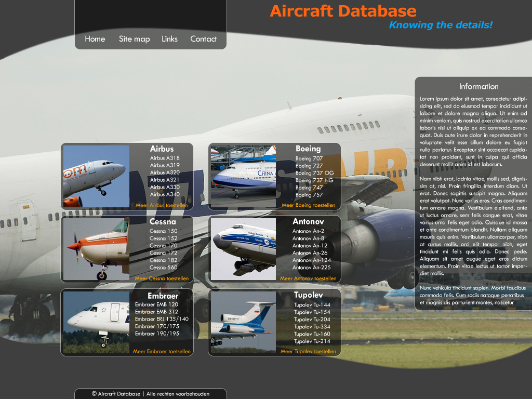Open the Airbus A330 entry
Screen dimensions: 532x399
[x=165, y=187]
